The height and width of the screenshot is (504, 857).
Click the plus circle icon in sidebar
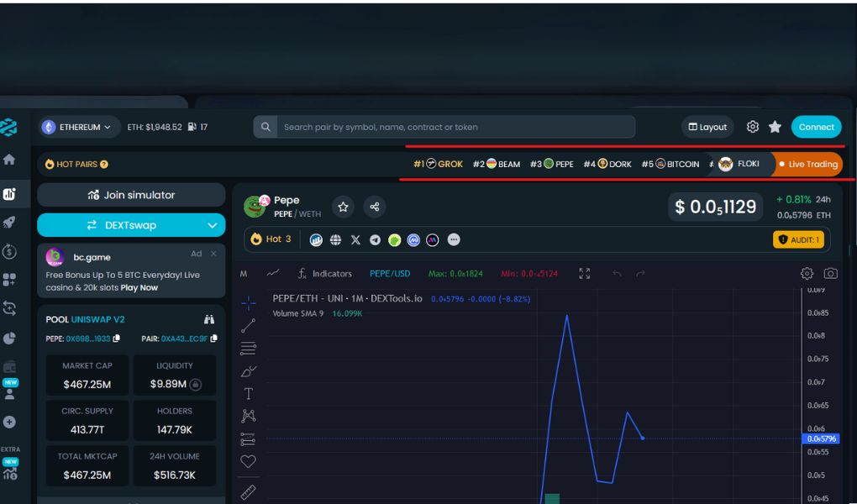[x=9, y=422]
